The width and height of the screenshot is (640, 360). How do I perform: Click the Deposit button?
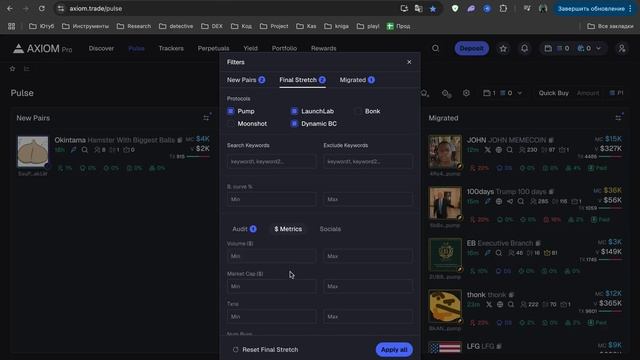click(x=471, y=49)
